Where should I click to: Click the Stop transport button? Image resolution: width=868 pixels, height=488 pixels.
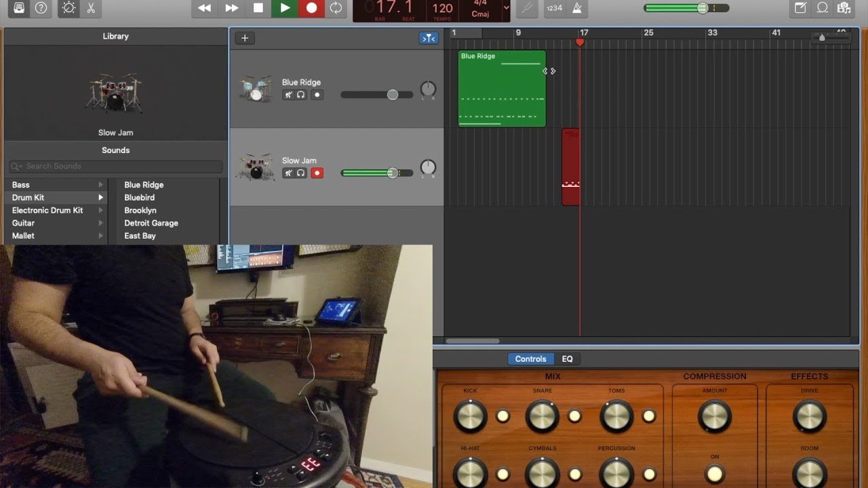click(258, 8)
